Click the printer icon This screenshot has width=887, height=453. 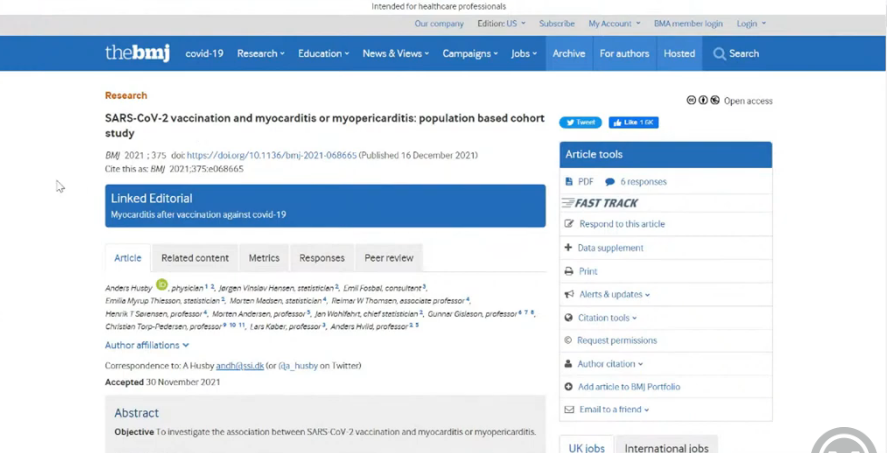[x=569, y=271]
